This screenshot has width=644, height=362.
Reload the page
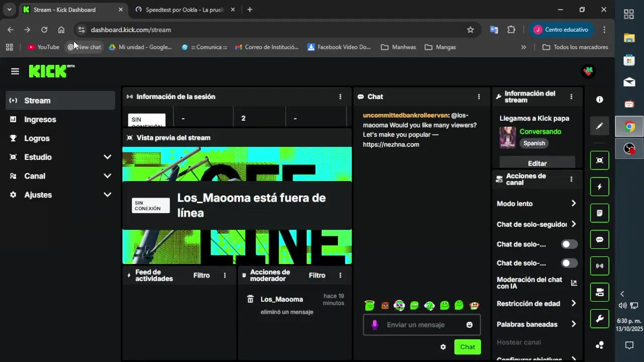tap(44, 30)
